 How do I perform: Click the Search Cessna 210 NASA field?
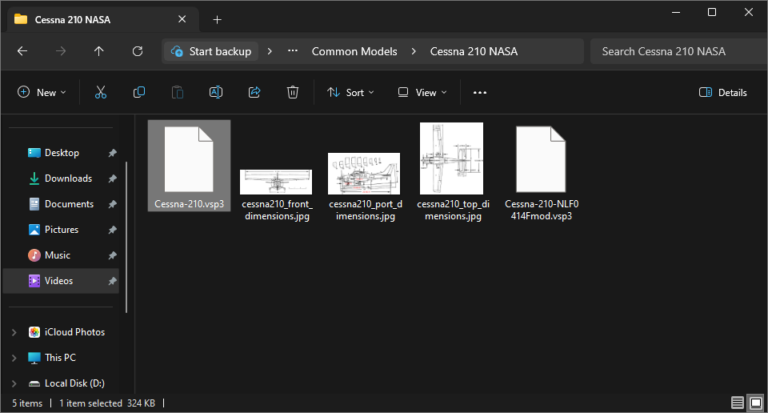(x=675, y=51)
